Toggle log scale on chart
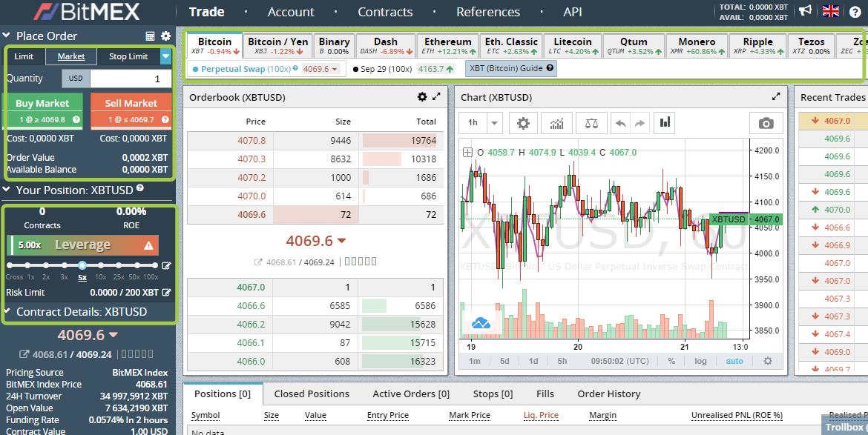This screenshot has height=435, width=868. click(x=701, y=361)
